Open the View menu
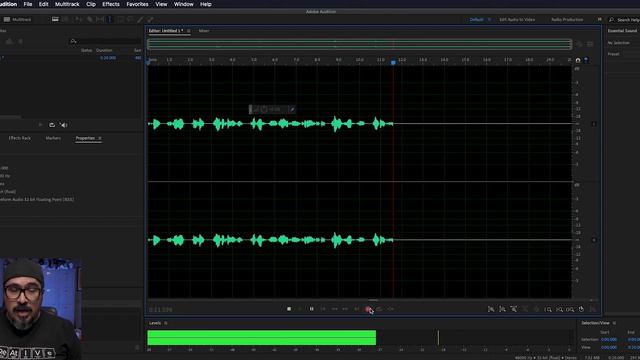640x360 pixels. point(161,4)
